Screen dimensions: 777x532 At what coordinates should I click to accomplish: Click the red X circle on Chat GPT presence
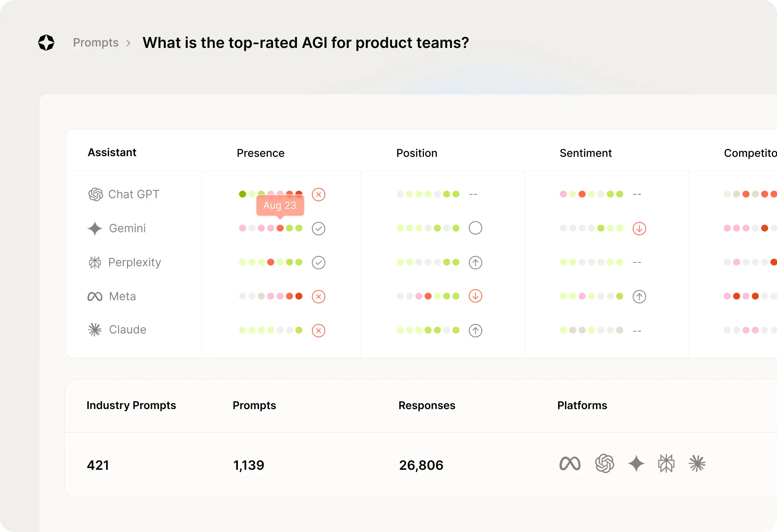click(318, 194)
